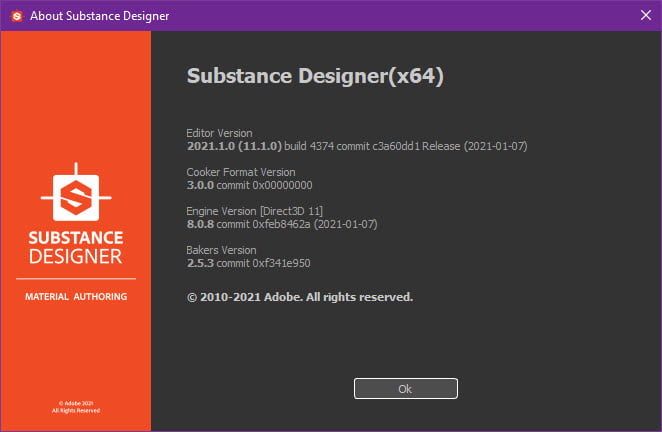Click 8.0.8 commit 0xfeb8462a value
The image size is (662, 432).
point(282,224)
